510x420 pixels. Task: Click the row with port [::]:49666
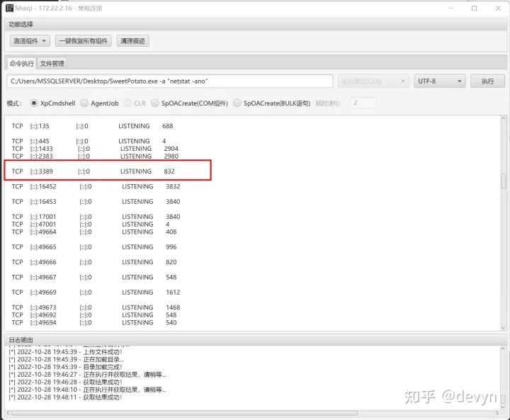point(94,262)
